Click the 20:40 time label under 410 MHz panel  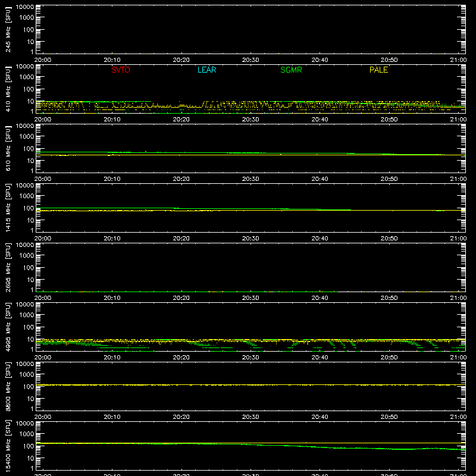[320, 120]
